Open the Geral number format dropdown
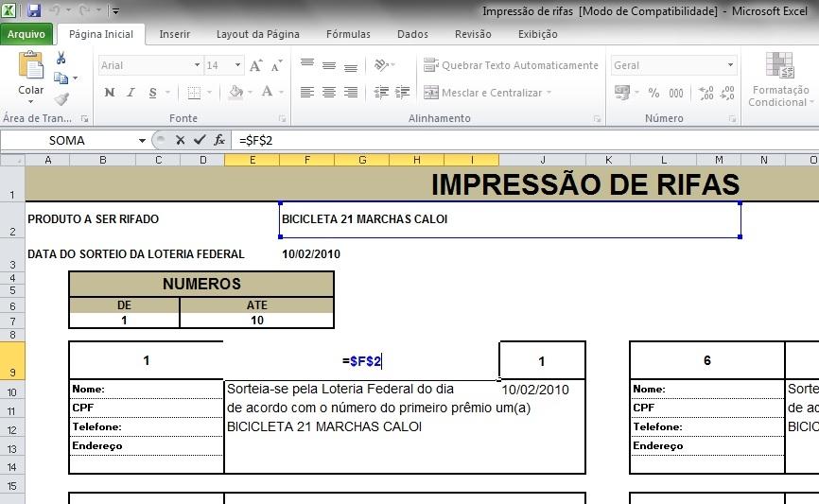Image resolution: width=819 pixels, height=504 pixels. point(730,65)
